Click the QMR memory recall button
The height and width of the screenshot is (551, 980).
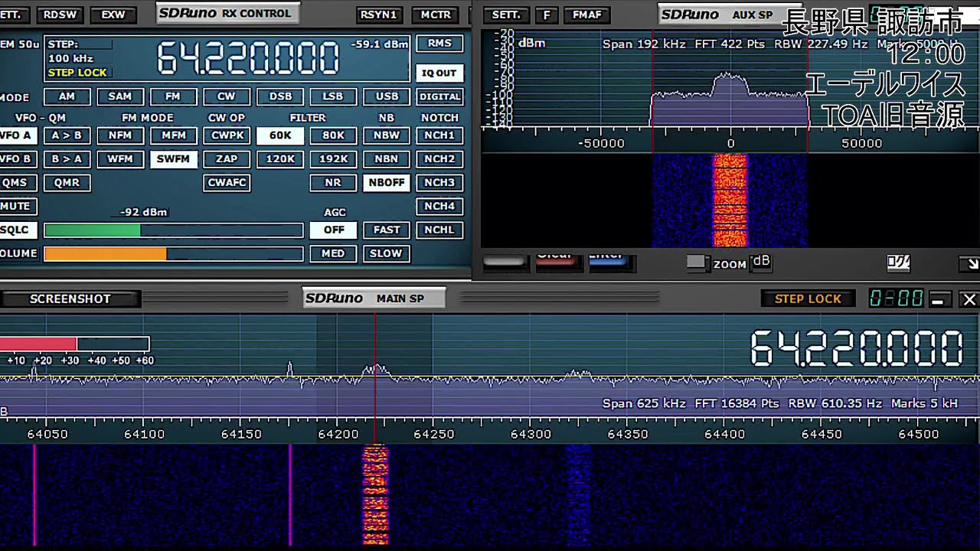(x=67, y=183)
